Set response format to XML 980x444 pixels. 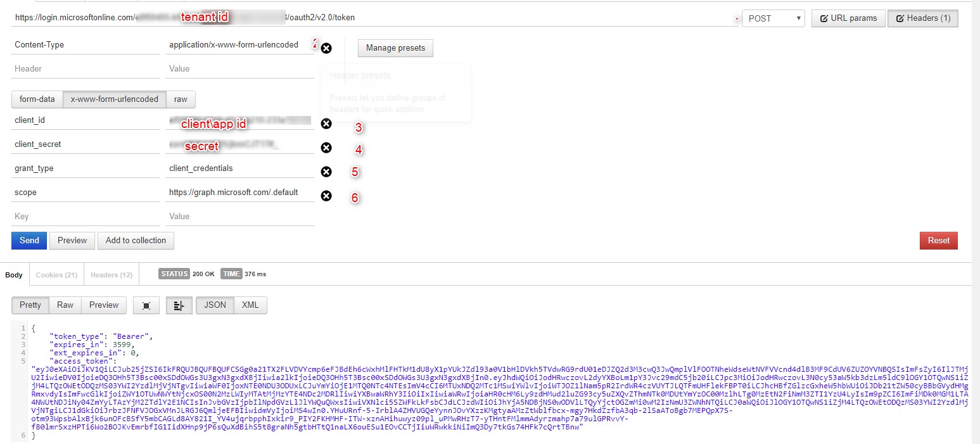(x=250, y=305)
